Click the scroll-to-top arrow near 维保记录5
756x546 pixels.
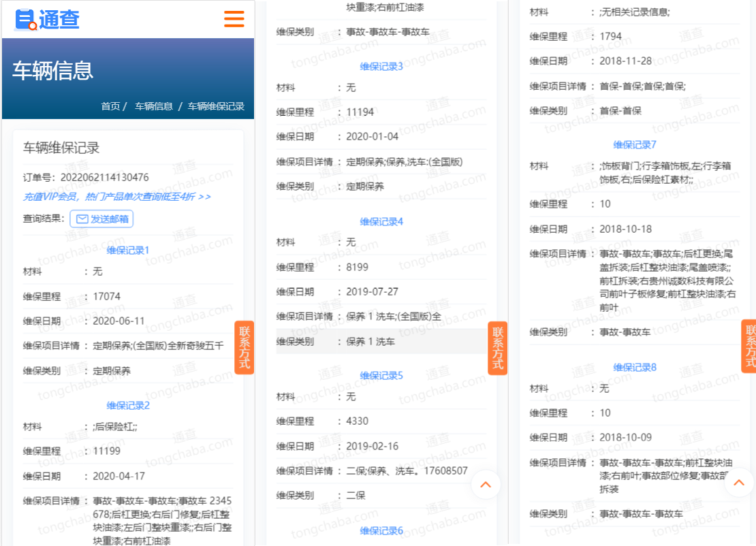pyautogui.click(x=486, y=485)
